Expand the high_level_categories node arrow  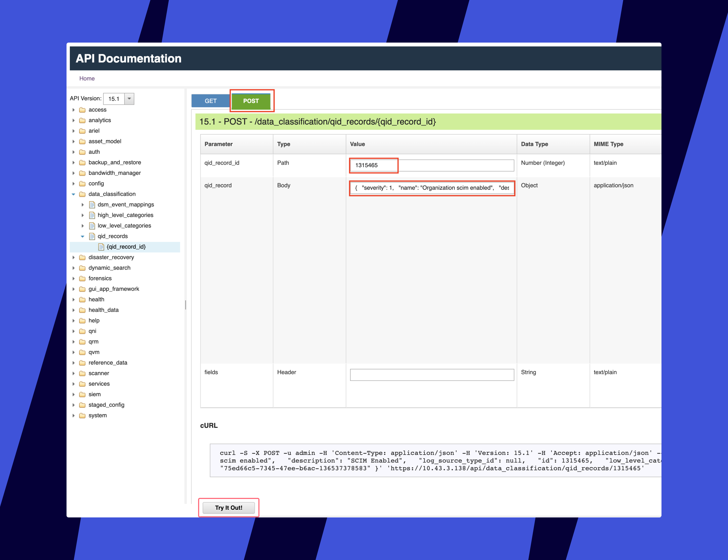83,215
